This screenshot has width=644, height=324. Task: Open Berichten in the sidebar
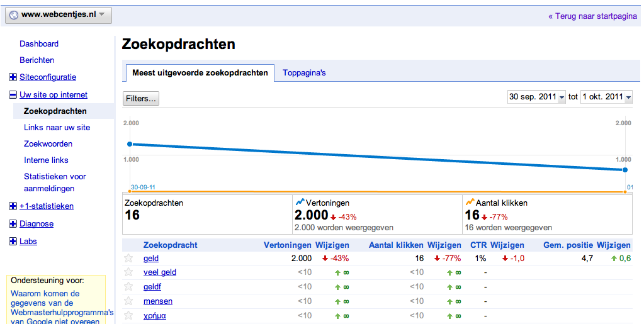tap(37, 60)
